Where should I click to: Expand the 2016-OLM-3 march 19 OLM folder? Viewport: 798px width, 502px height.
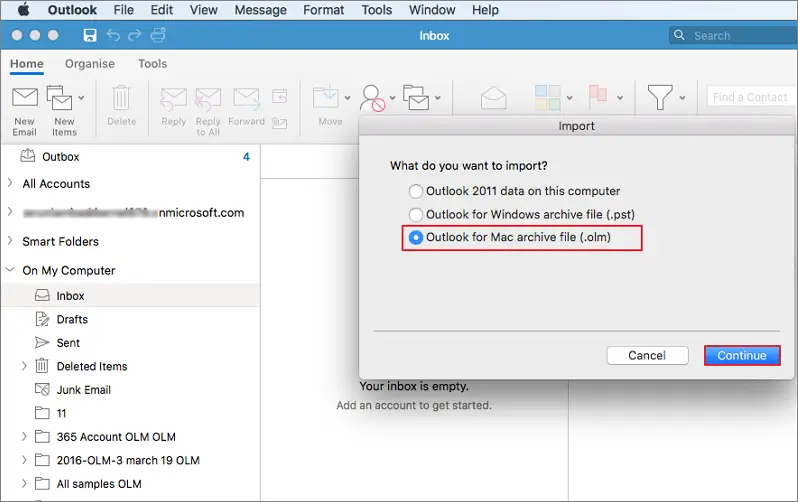(x=24, y=460)
